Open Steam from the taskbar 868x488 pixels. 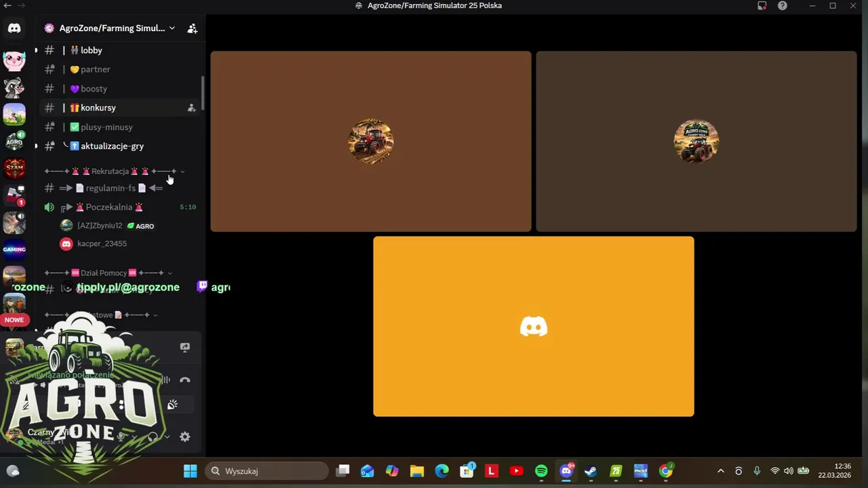coord(591,471)
